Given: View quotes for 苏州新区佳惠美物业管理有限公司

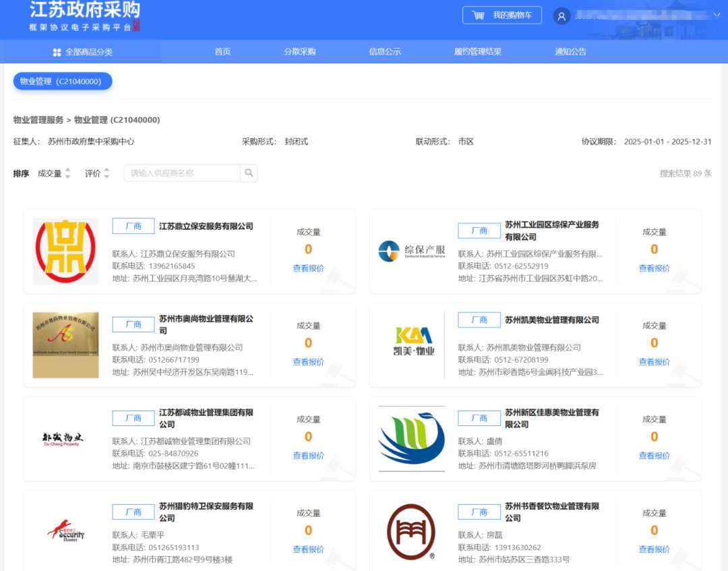Looking at the screenshot, I should [x=654, y=456].
